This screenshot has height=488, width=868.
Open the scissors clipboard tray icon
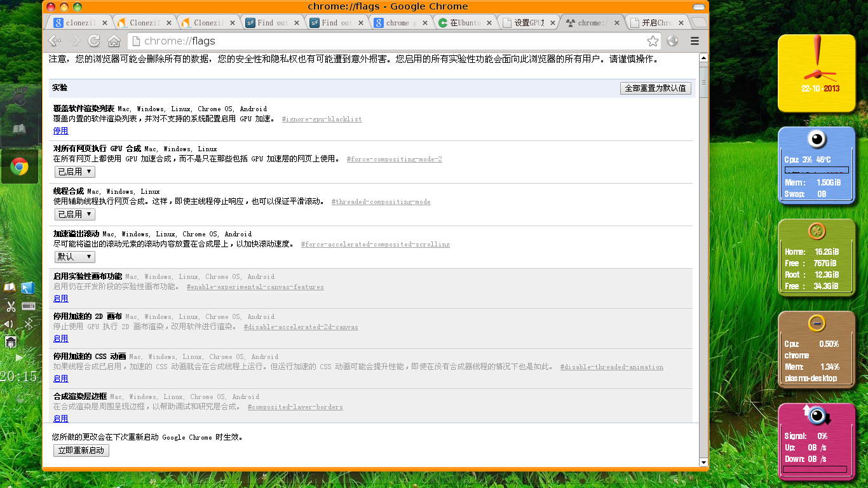(x=10, y=307)
